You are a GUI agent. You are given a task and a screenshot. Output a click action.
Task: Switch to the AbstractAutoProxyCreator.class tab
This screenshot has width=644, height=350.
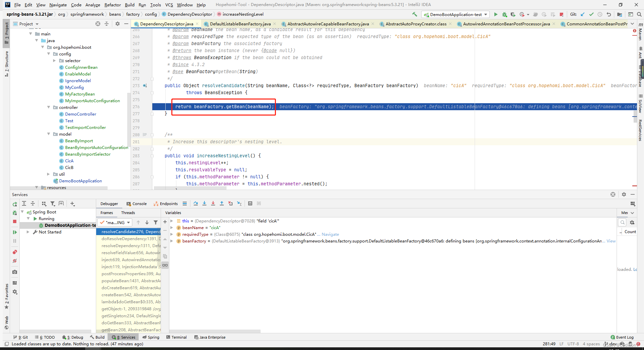click(416, 24)
